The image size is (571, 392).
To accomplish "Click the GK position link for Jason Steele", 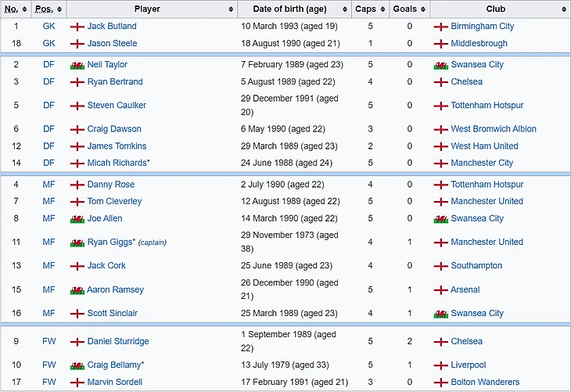I will (48, 43).
